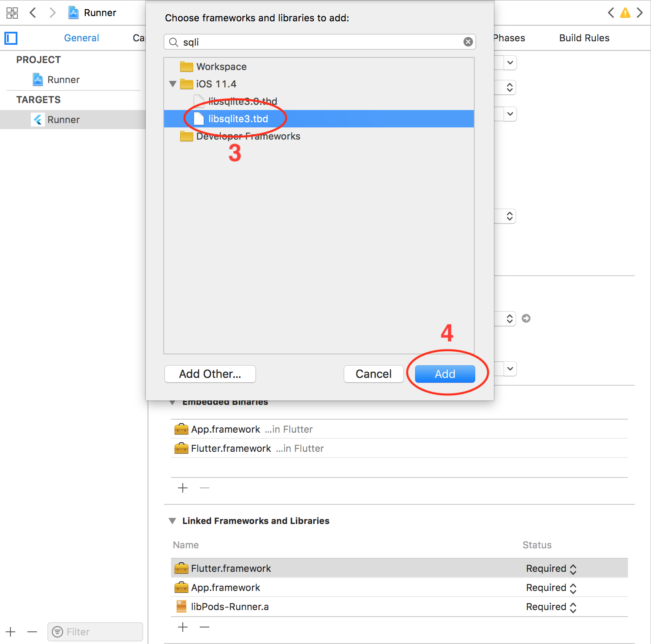Switch to the General tab
Screen dimensions: 651x644
coord(81,38)
